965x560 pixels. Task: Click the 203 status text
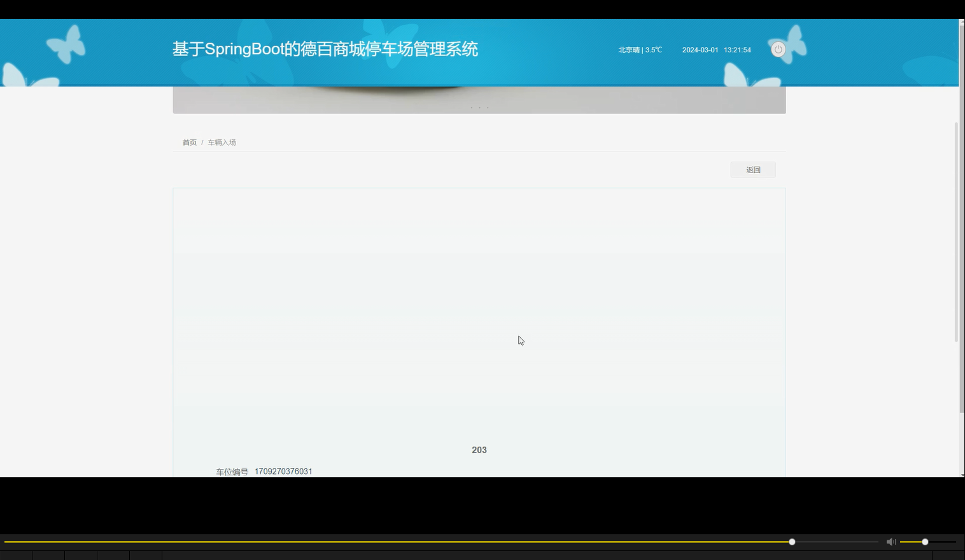pyautogui.click(x=479, y=450)
